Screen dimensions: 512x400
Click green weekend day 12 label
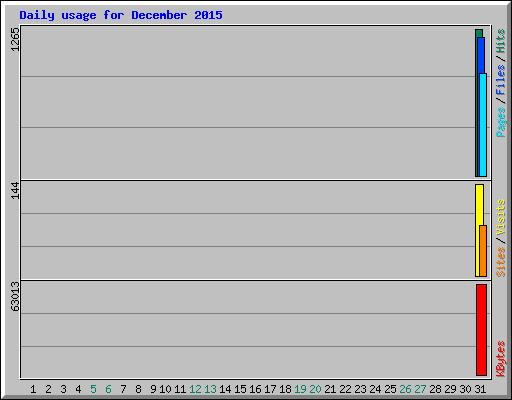coord(195,389)
